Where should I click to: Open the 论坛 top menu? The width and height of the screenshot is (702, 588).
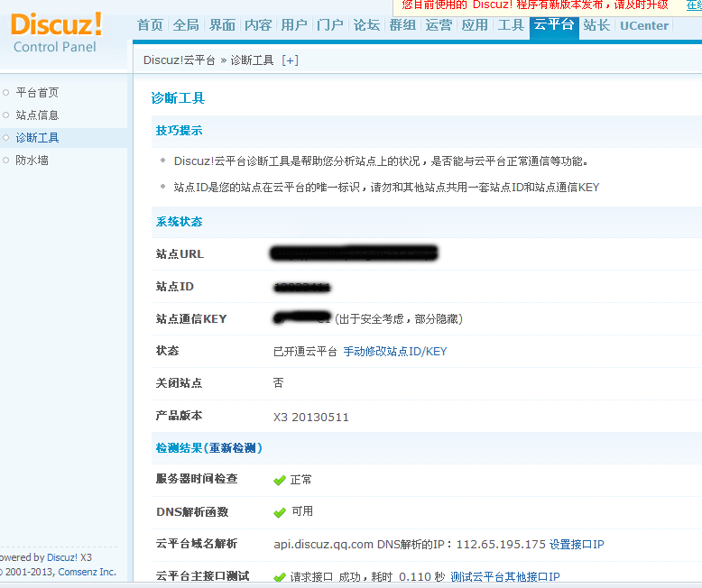coord(366,25)
